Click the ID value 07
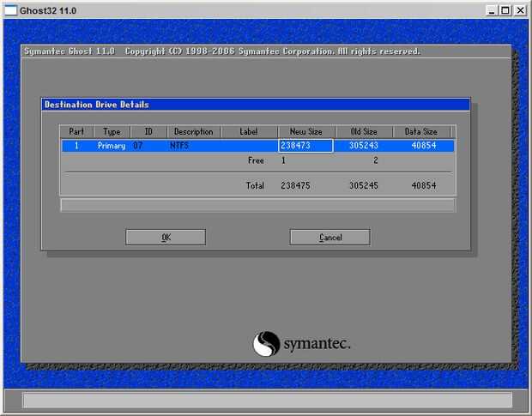The image size is (532, 416). (x=138, y=146)
